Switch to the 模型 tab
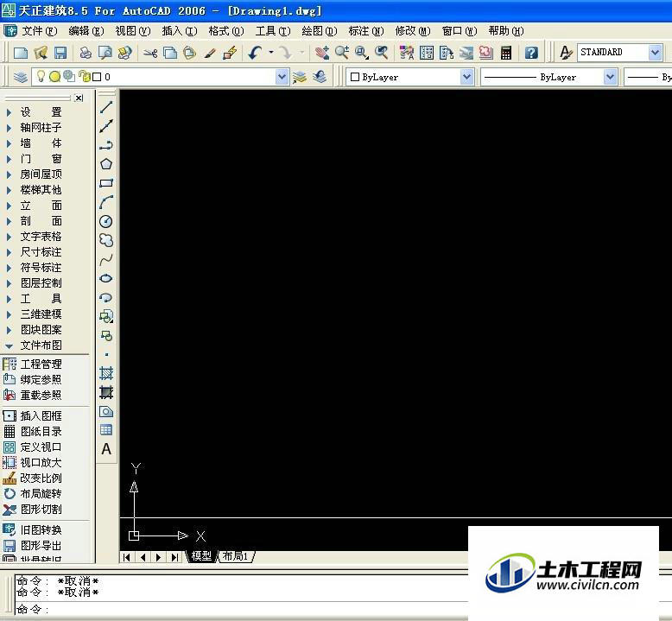 tap(201, 556)
